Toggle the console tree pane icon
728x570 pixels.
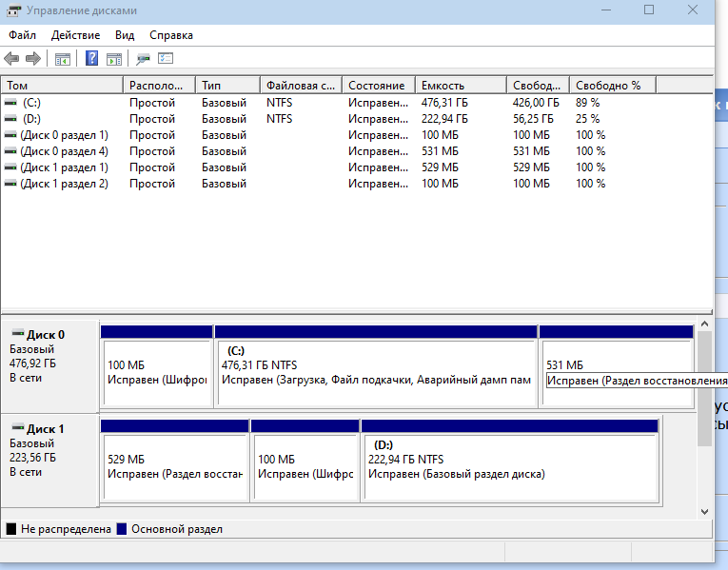point(63,59)
